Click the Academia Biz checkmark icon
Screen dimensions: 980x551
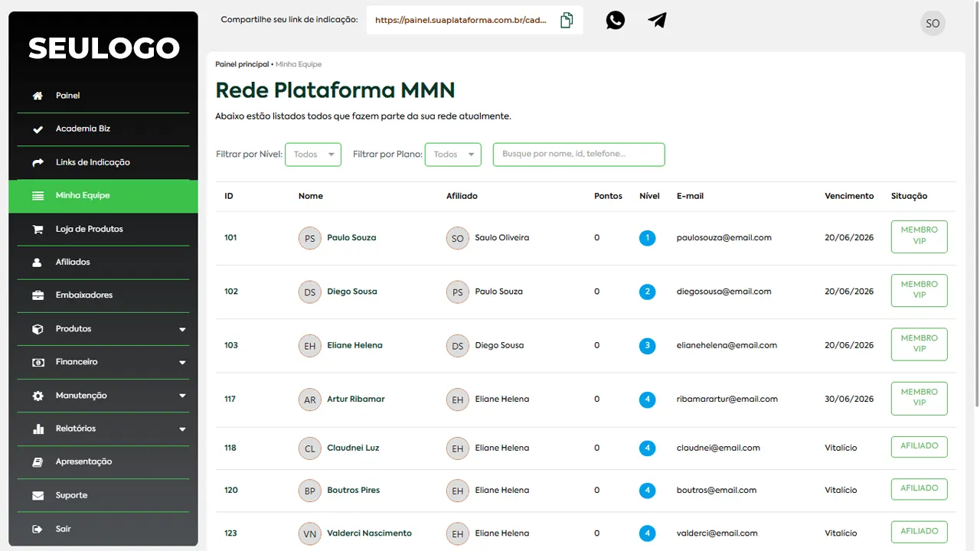[x=38, y=129]
